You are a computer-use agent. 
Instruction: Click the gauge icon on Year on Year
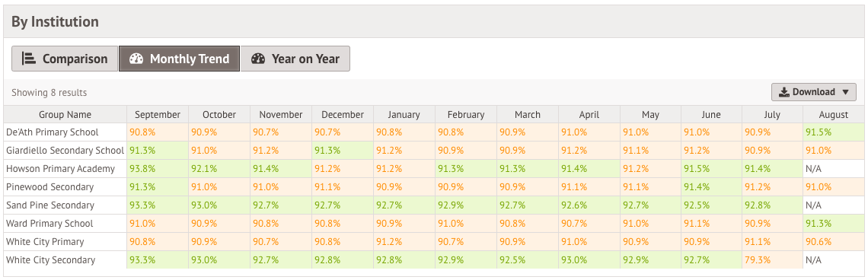tap(258, 59)
